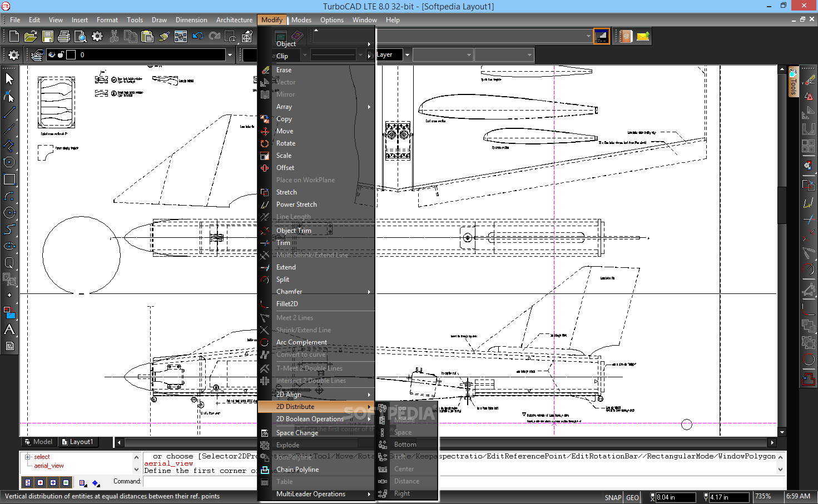
Task: Expand the select tree node
Action: (28, 457)
